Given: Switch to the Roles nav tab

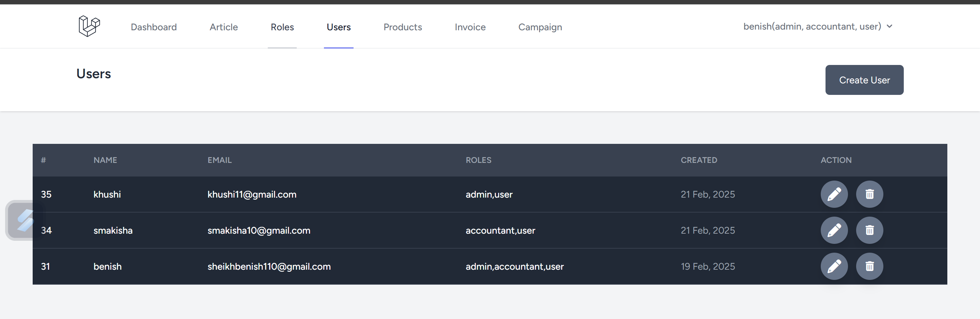Looking at the screenshot, I should click(282, 27).
